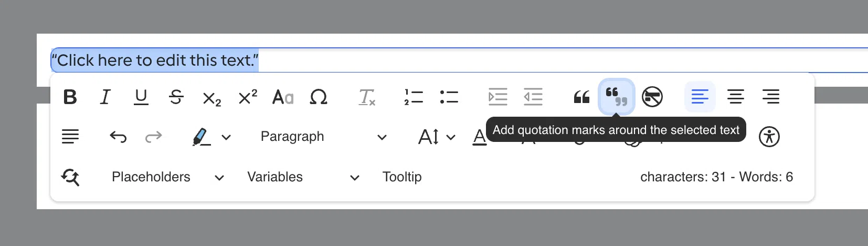Toggle underline formatting
This screenshot has height=246, width=868.
[141, 97]
